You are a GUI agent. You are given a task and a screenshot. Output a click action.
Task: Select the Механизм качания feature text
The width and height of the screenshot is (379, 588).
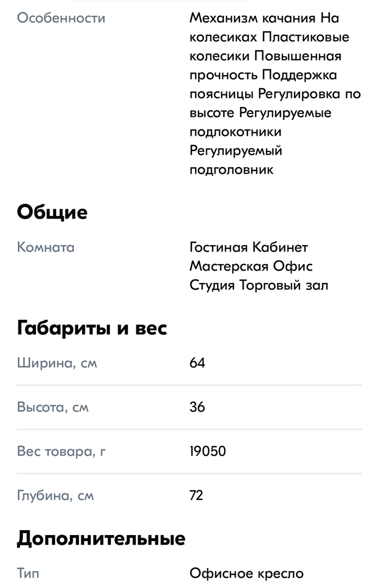pyautogui.click(x=252, y=18)
